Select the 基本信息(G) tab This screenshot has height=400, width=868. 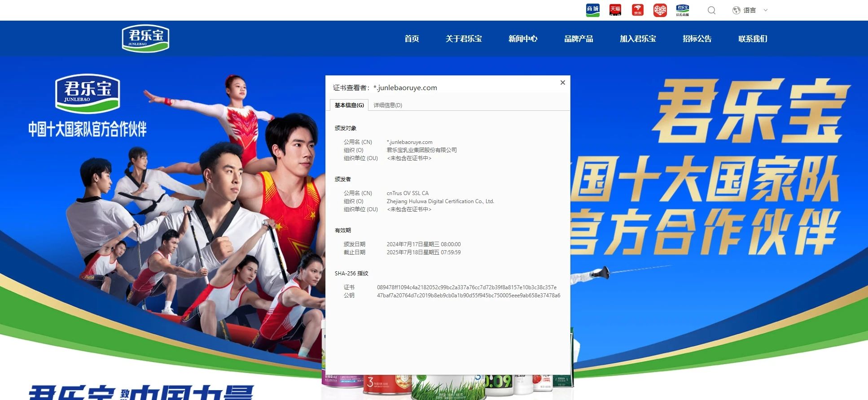349,105
